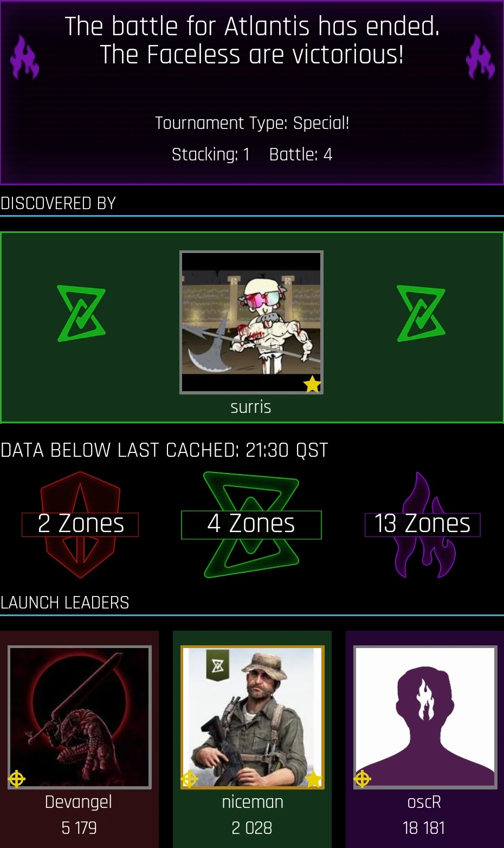Open the surris avatar picture

point(251,322)
